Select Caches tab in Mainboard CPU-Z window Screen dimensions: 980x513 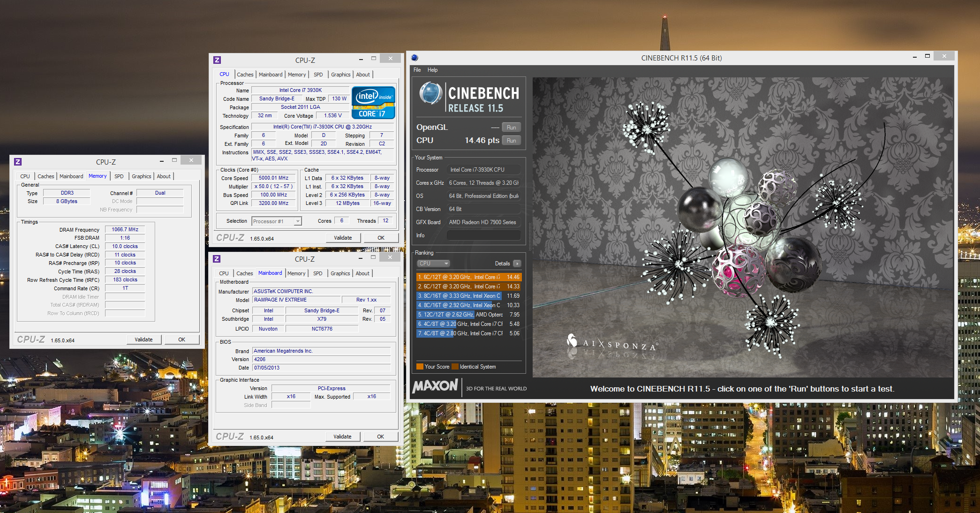pyautogui.click(x=244, y=273)
